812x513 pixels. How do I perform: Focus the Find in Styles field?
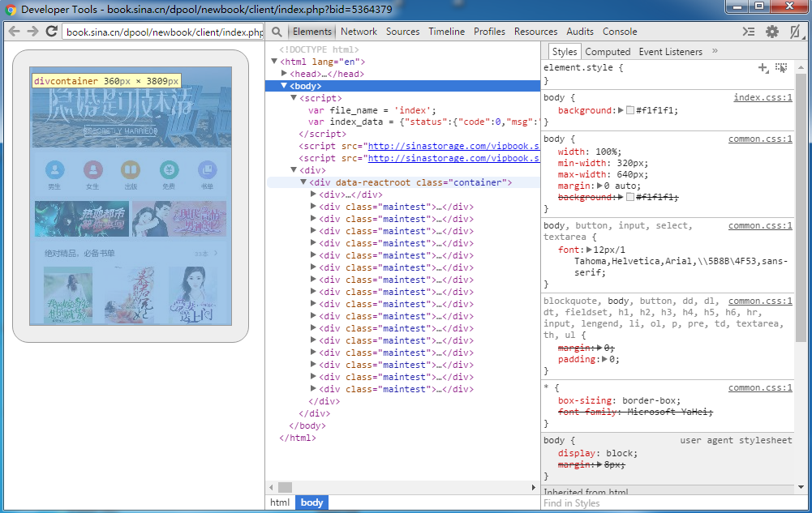(668, 503)
